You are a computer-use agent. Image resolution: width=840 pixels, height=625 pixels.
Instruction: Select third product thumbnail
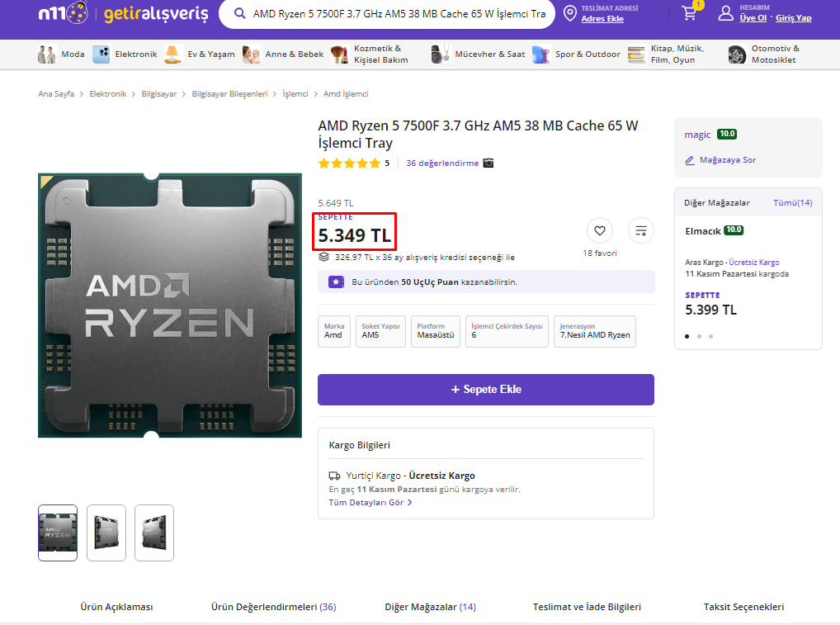coord(154,533)
